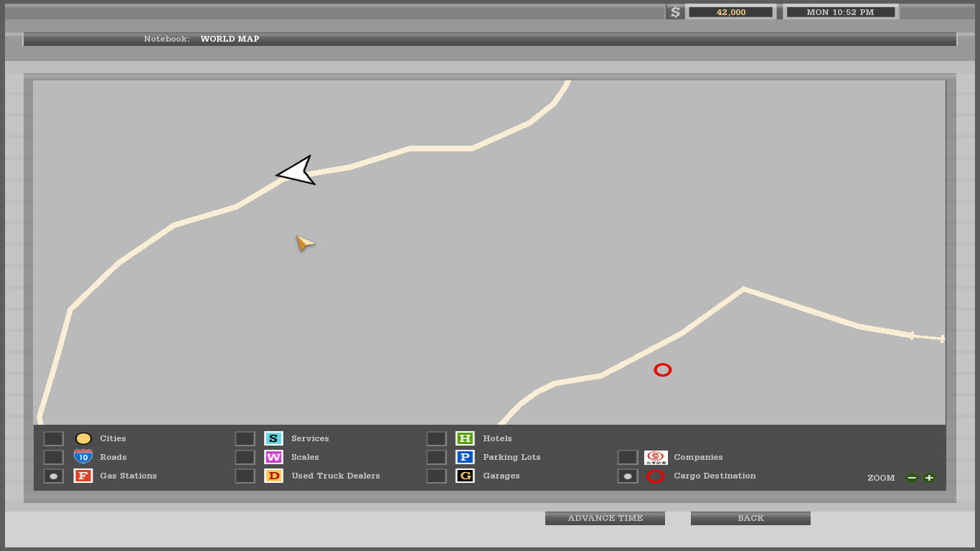Click the green H Hotels icon

[x=465, y=438]
